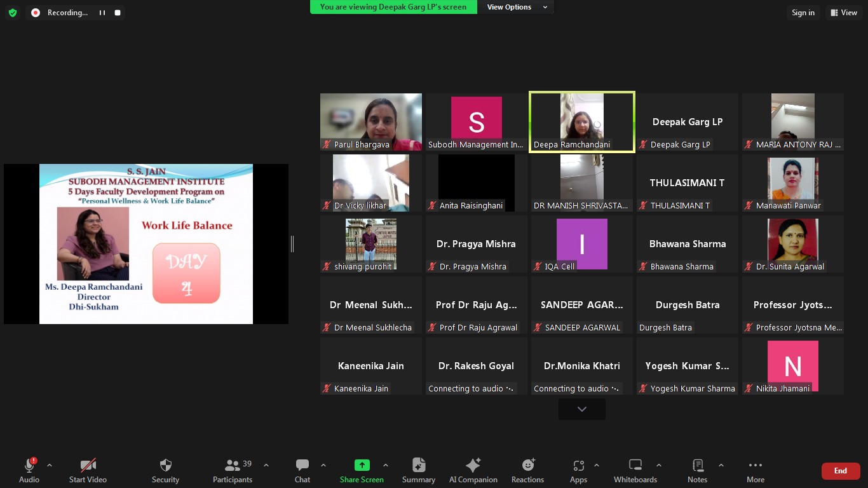Expand the View Options dropdown
Screen dimensions: 868x488
click(517, 7)
